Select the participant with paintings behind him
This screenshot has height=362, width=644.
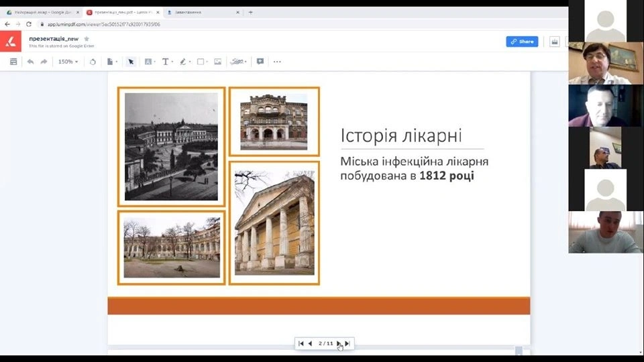click(605, 63)
